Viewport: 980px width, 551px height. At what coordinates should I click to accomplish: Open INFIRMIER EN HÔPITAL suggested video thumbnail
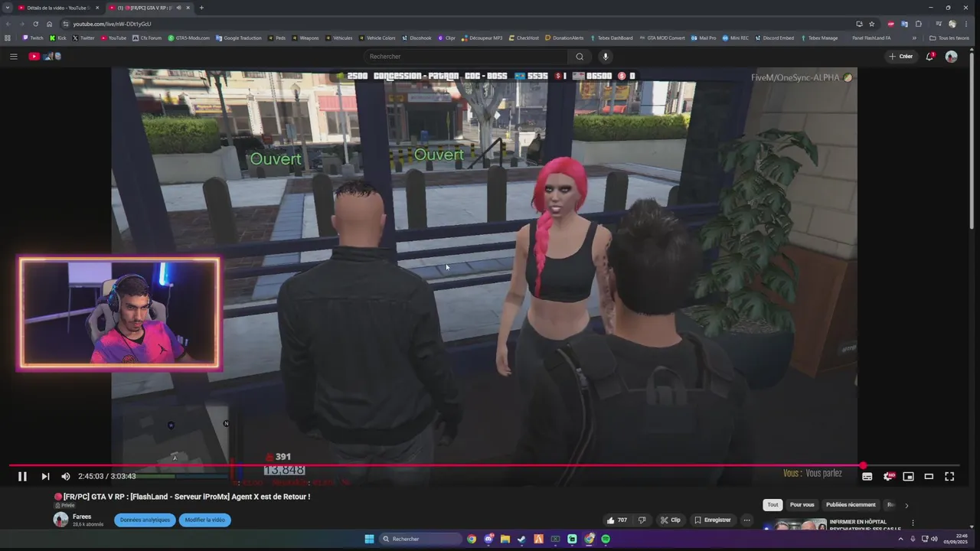[795, 525]
